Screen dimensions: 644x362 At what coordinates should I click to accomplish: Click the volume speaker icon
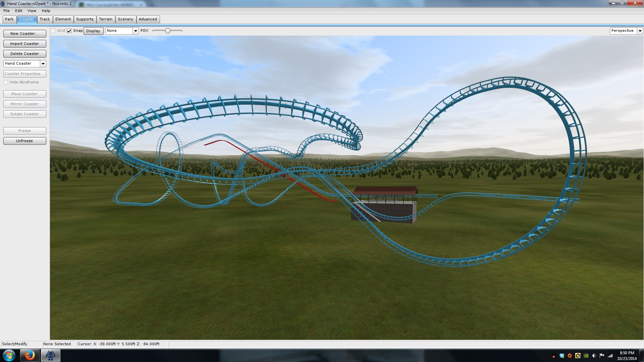[x=594, y=356]
